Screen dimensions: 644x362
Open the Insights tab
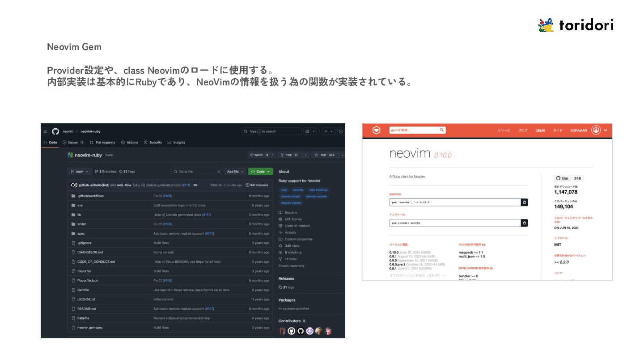pos(177,143)
